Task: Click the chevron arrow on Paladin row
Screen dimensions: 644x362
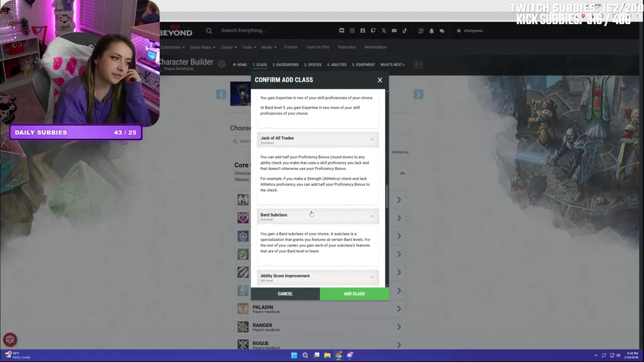Action: (398, 309)
